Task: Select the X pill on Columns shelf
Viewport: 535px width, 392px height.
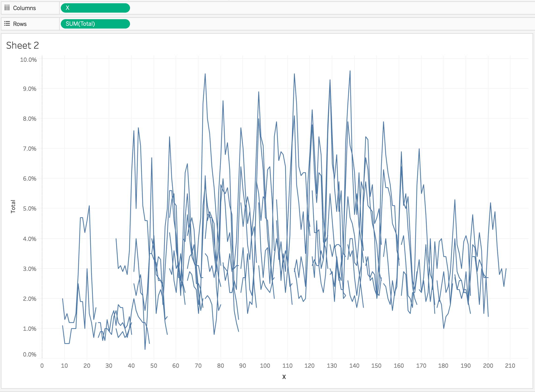Action: (95, 8)
